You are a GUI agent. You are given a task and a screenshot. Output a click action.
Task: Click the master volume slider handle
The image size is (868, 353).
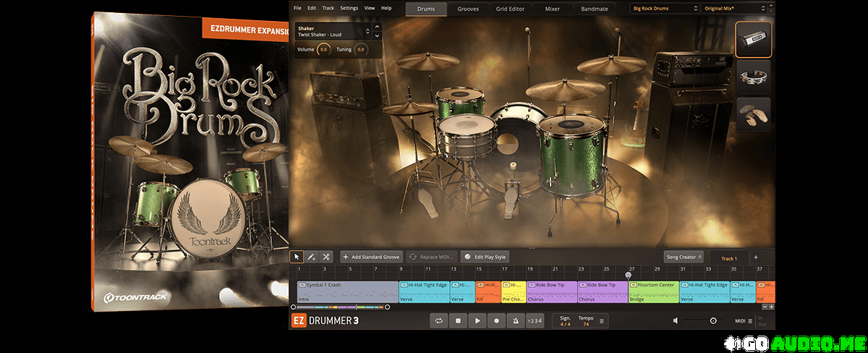[x=713, y=320]
